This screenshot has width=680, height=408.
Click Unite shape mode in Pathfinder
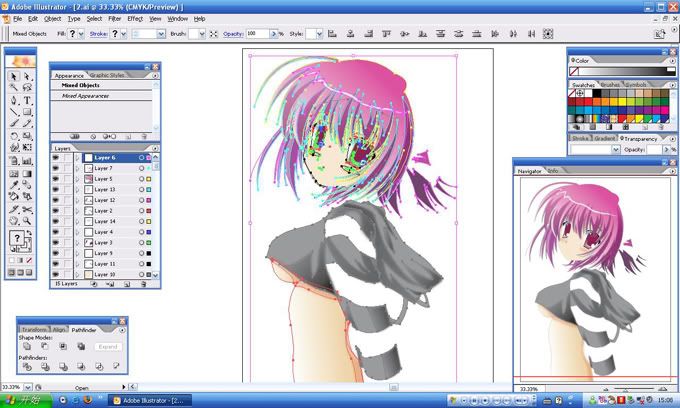[27, 346]
